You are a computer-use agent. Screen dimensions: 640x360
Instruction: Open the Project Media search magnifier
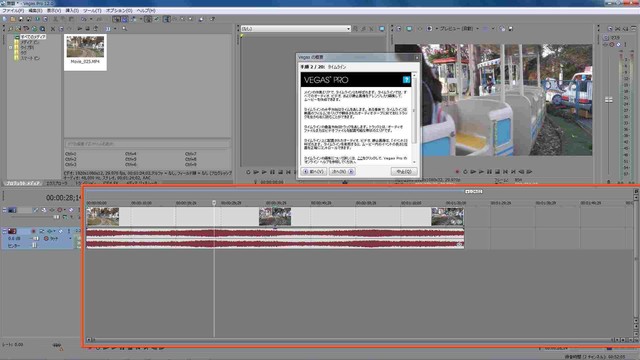(x=124, y=29)
